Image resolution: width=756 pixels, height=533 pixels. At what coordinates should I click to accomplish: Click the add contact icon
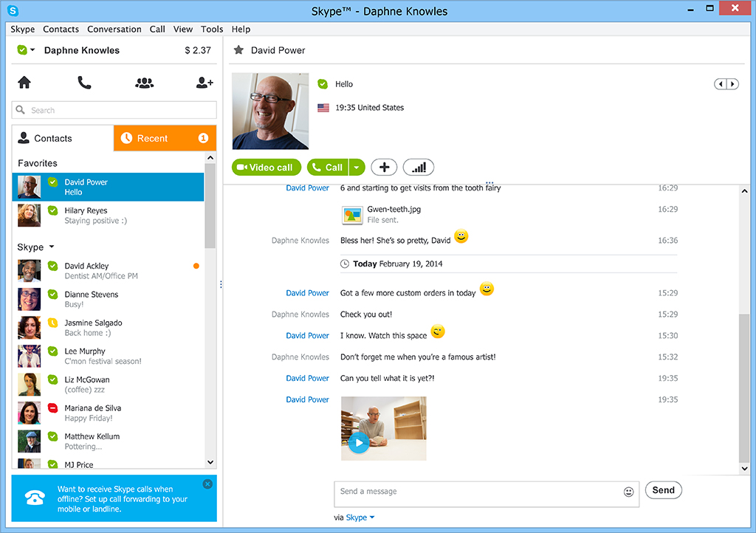click(x=205, y=83)
